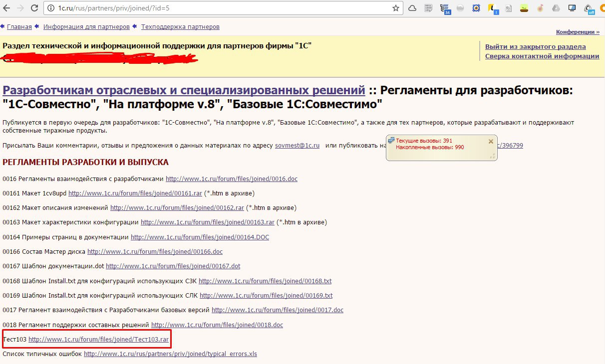Open the green seedling extension icon
The image size is (605, 364).
(524, 8)
